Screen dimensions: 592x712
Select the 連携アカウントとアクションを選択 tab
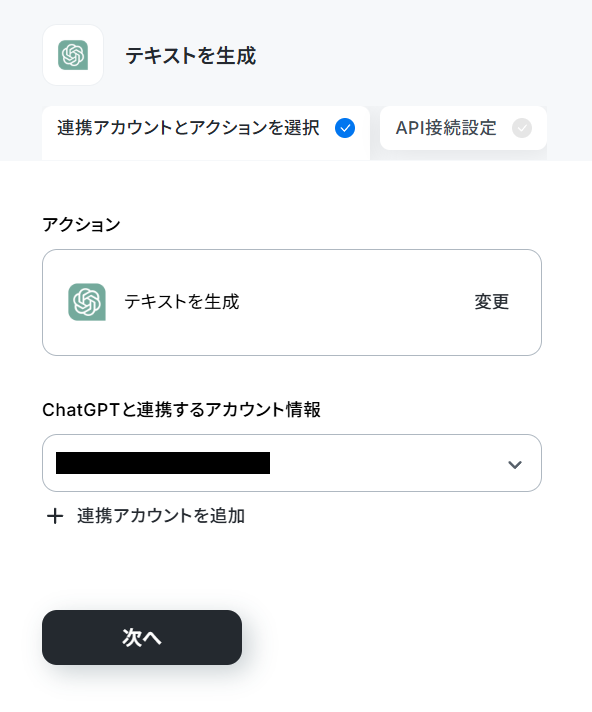click(206, 133)
